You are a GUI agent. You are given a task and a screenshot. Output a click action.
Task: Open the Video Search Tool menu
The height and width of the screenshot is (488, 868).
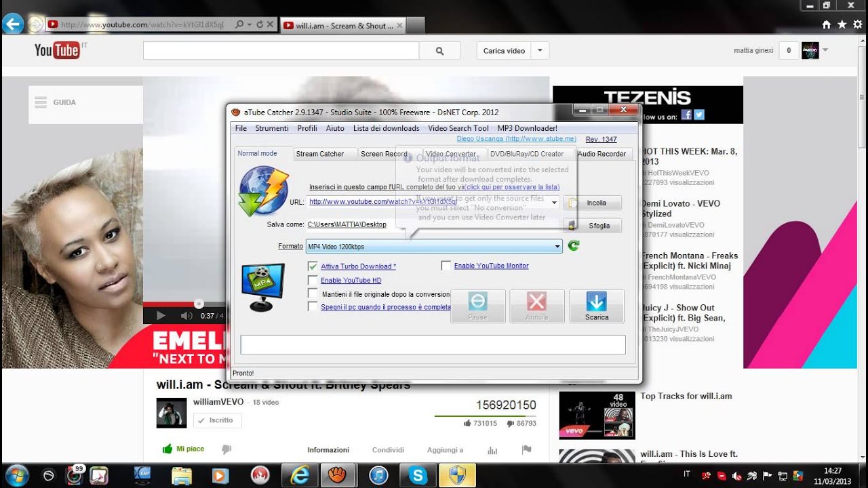458,128
